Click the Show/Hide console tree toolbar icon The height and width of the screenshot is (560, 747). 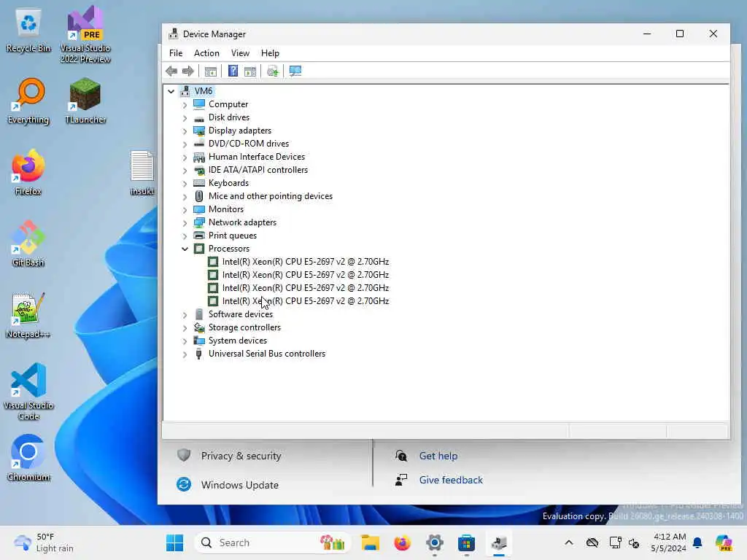click(x=210, y=71)
